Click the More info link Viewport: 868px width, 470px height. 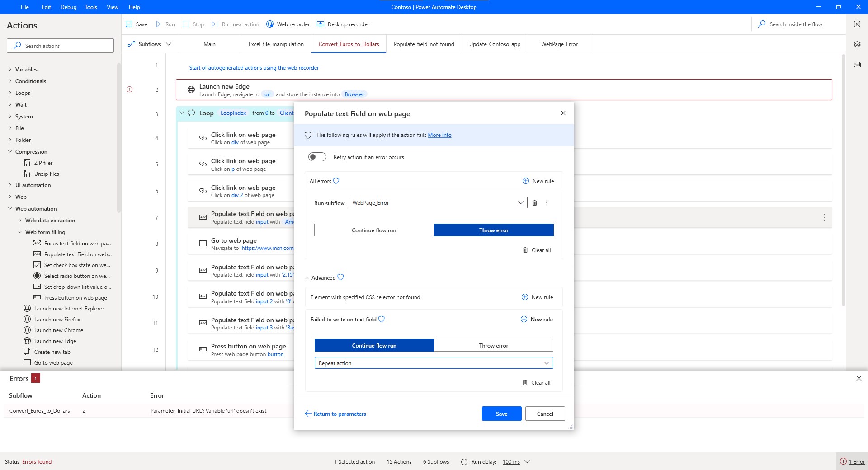click(x=439, y=135)
